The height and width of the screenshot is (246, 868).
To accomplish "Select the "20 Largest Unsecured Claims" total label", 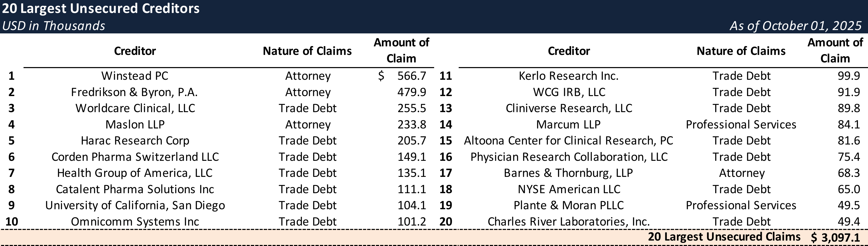I will 724,237.
